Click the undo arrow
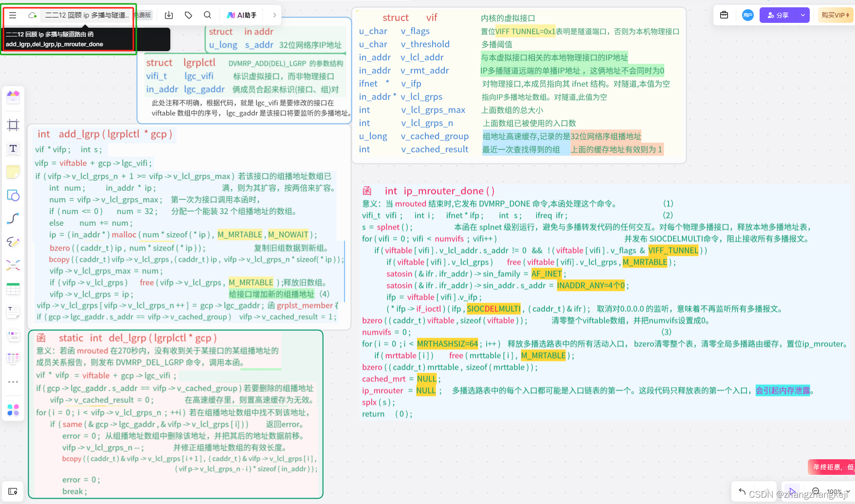This screenshot has height=504, width=855. pyautogui.click(x=742, y=492)
